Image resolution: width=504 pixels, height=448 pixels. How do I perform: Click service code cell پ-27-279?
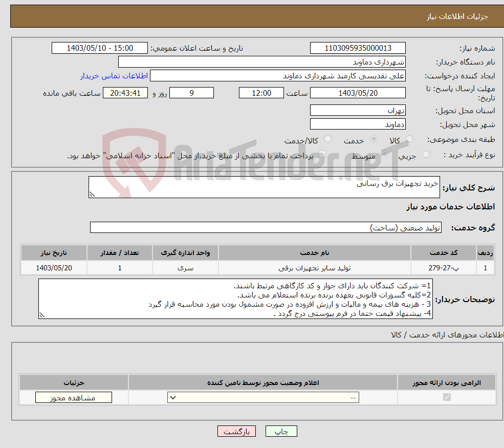(444, 268)
